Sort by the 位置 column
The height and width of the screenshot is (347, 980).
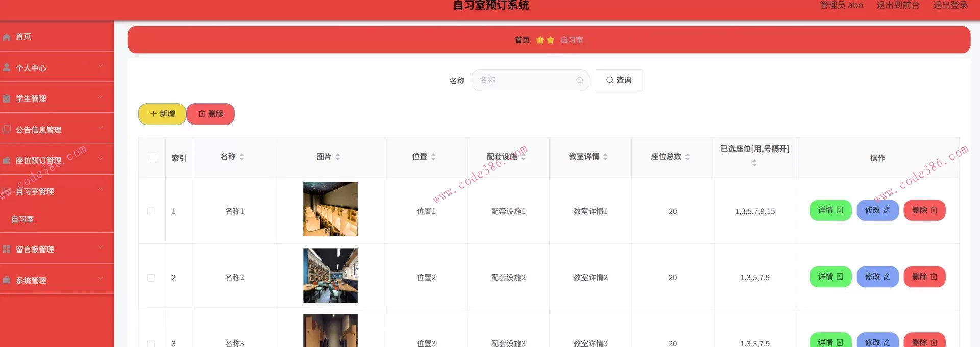click(x=433, y=157)
